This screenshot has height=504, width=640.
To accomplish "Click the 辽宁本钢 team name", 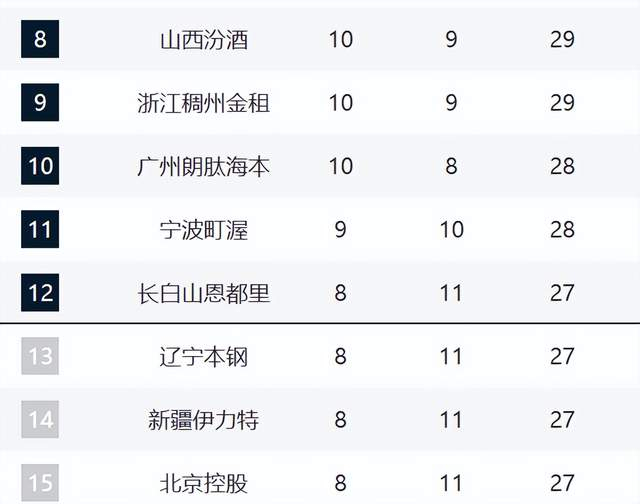I will click(x=204, y=356).
